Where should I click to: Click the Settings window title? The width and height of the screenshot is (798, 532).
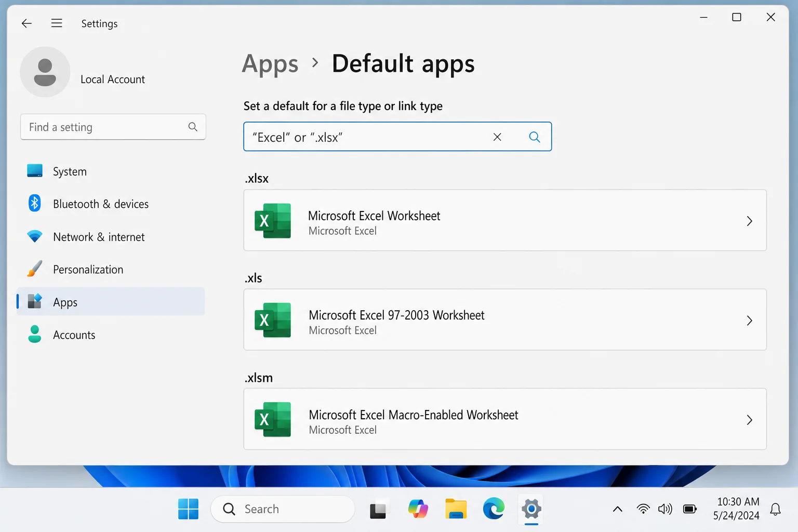(x=99, y=23)
